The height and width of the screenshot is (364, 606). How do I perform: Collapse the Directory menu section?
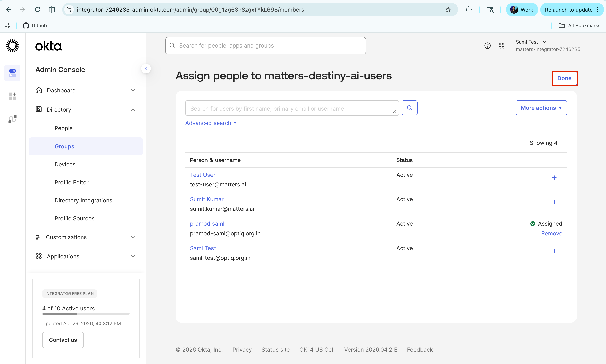point(86,110)
